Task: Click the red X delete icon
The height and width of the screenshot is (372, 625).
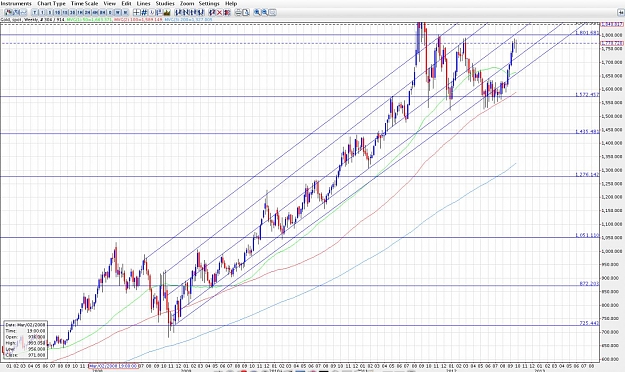Action: point(220,12)
